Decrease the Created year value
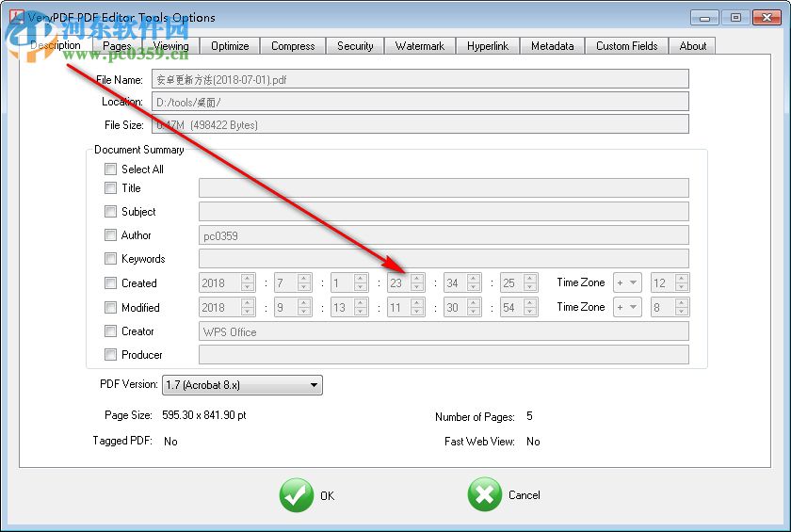This screenshot has width=791, height=532. click(248, 287)
